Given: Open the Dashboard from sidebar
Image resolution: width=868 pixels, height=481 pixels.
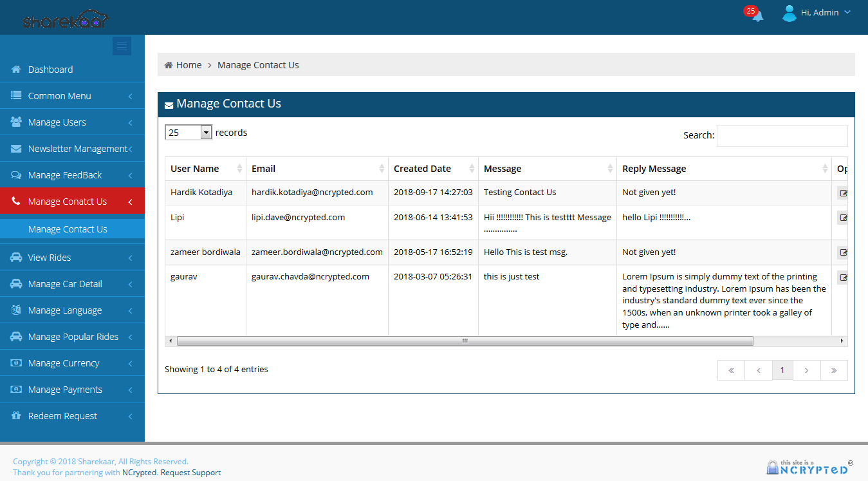Looking at the screenshot, I should click(x=50, y=70).
